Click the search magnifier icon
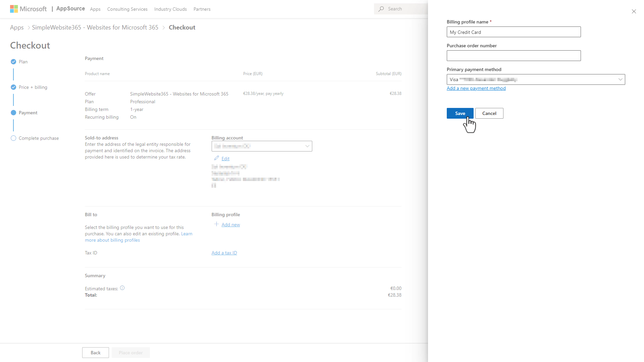 pos(381,9)
